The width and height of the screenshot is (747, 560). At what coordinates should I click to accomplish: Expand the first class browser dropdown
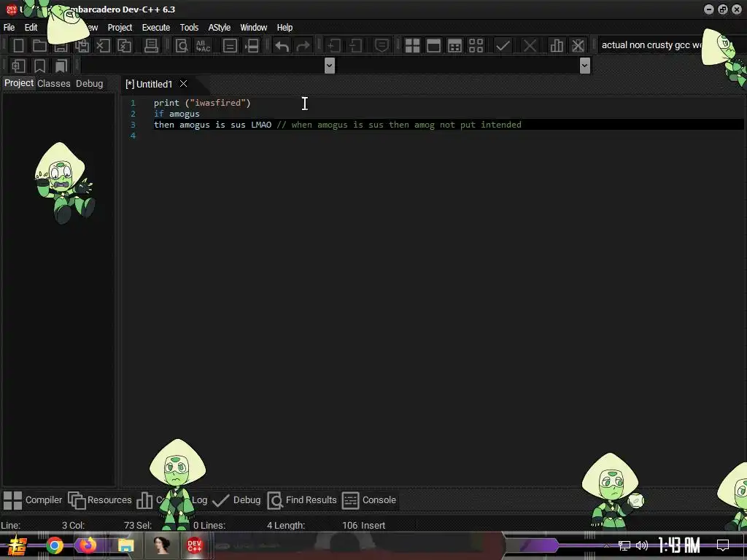click(x=329, y=65)
